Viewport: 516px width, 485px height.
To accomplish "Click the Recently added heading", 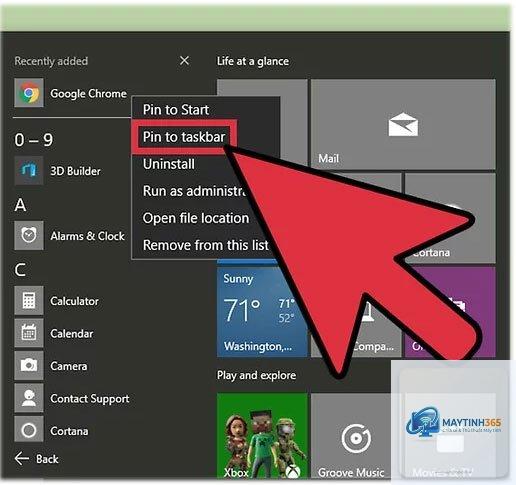I will pos(51,61).
